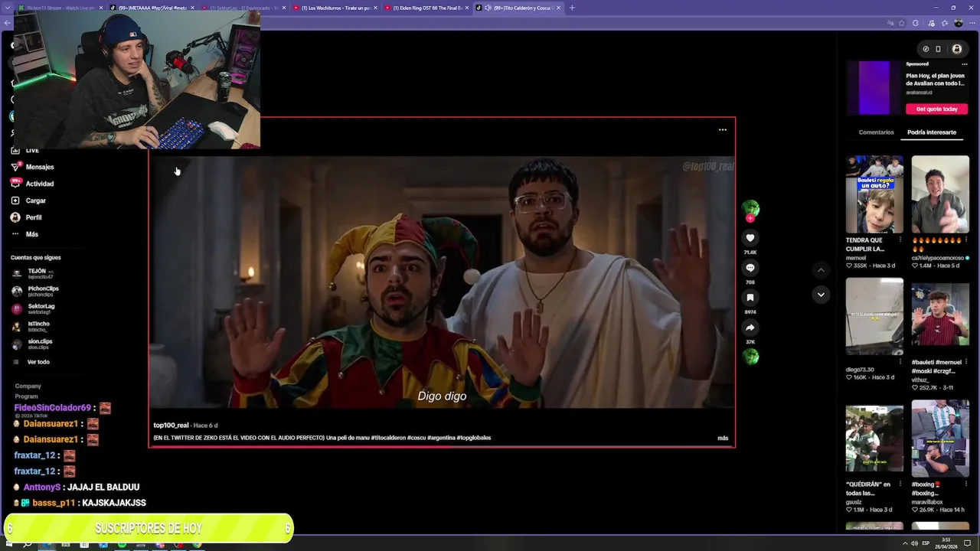Switch to the METAAAA TikTok browser tab
The image size is (980, 551).
tap(152, 8)
